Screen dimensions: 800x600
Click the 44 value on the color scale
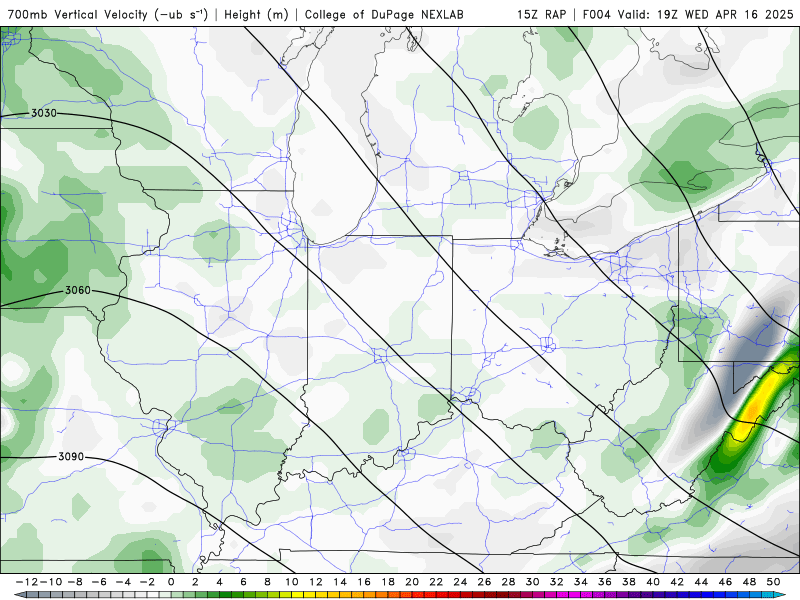[x=701, y=582]
